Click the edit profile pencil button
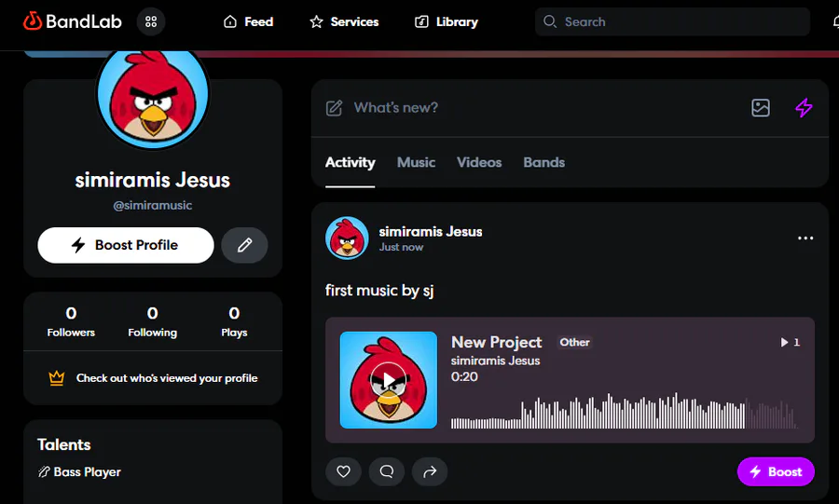The image size is (839, 504). tap(244, 245)
